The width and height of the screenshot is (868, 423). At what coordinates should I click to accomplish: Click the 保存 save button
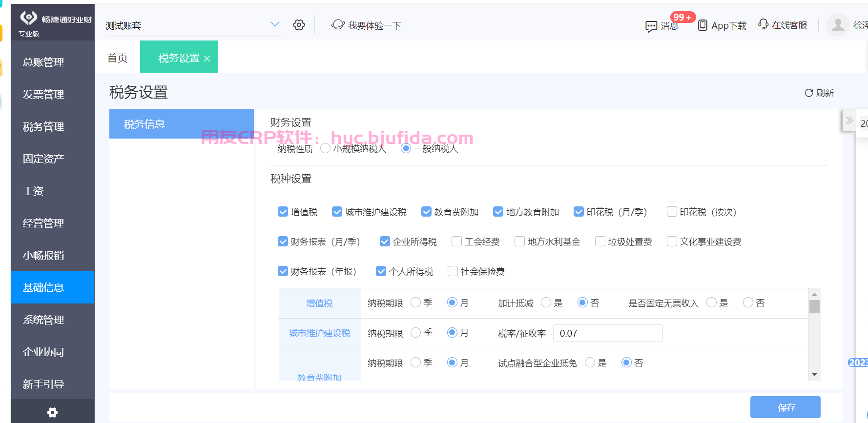pos(785,407)
